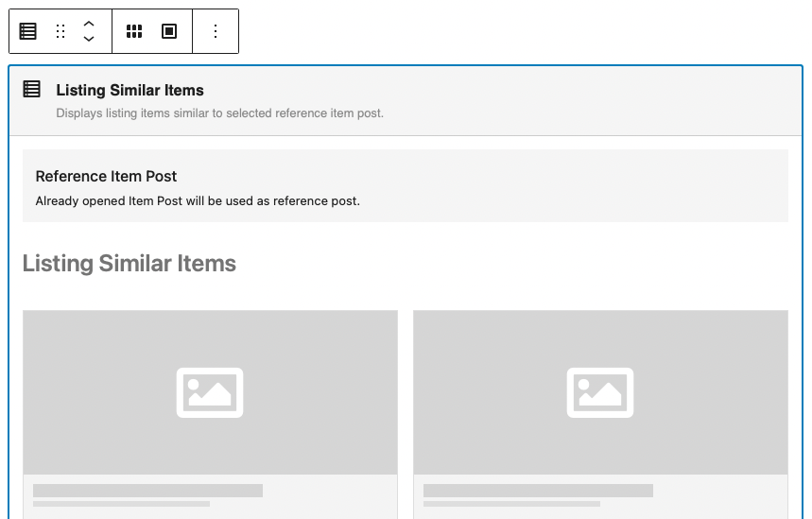Move block down with the down chevron

tap(89, 39)
